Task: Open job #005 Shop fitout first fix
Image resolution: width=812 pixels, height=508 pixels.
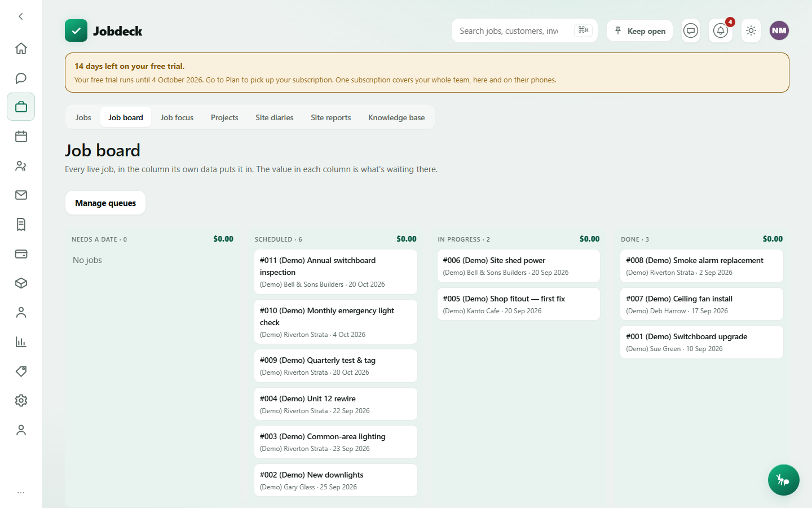Action: (x=519, y=304)
